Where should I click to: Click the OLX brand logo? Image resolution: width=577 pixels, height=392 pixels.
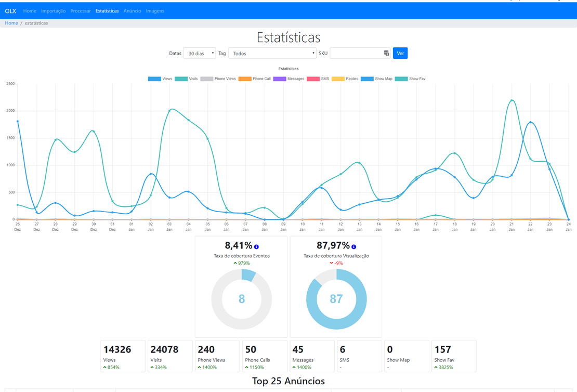(x=10, y=11)
